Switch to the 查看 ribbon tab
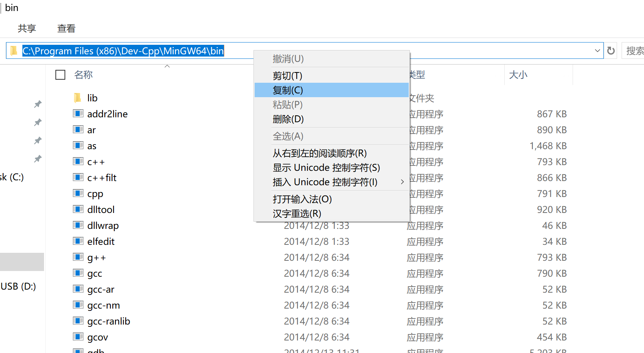Viewport: 644px width, 353px height. pyautogui.click(x=66, y=28)
